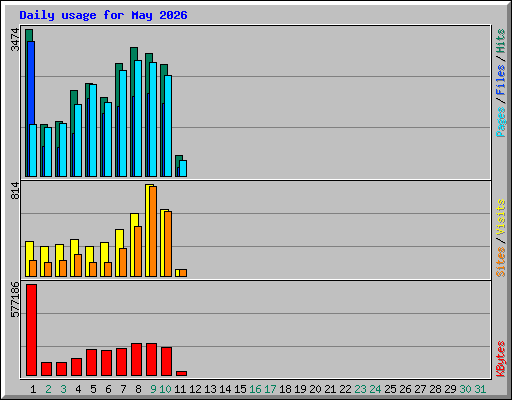Click day 15 on the x-axis
This screenshot has height=400, width=512.
[x=240, y=389]
